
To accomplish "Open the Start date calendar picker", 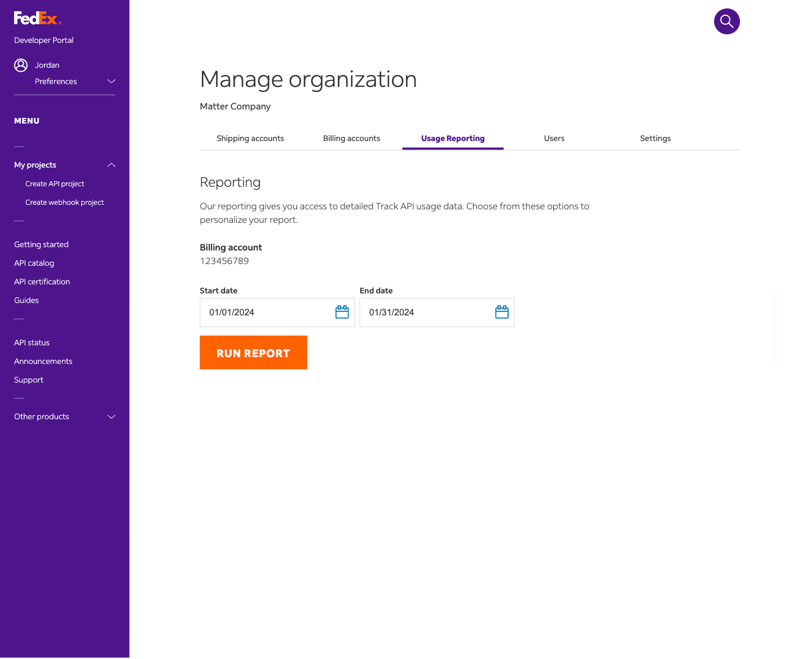I will (x=342, y=312).
